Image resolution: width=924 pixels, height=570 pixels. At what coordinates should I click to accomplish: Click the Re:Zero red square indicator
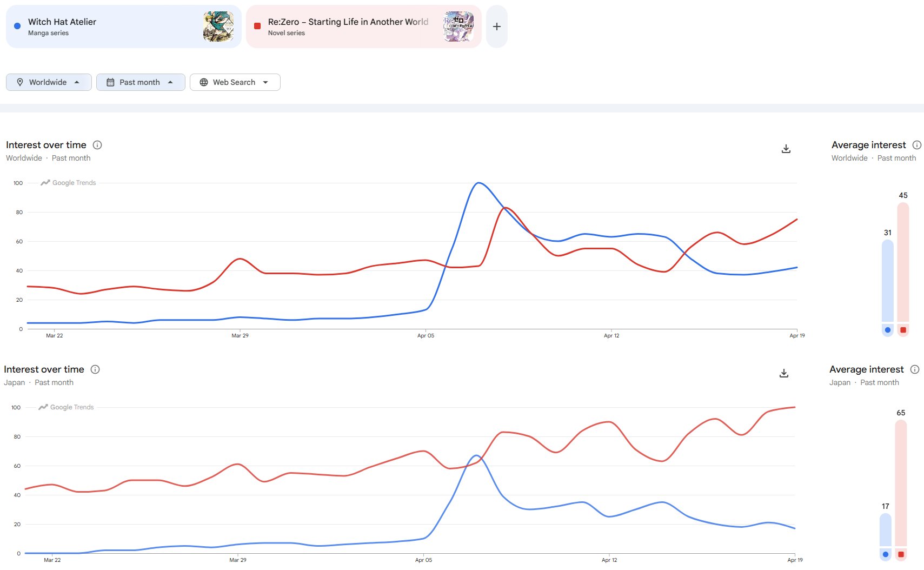pyautogui.click(x=257, y=26)
